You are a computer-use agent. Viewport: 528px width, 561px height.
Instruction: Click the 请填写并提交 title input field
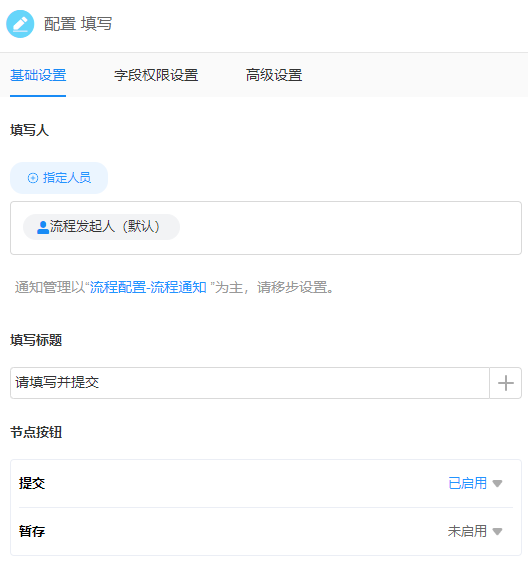[x=250, y=383]
